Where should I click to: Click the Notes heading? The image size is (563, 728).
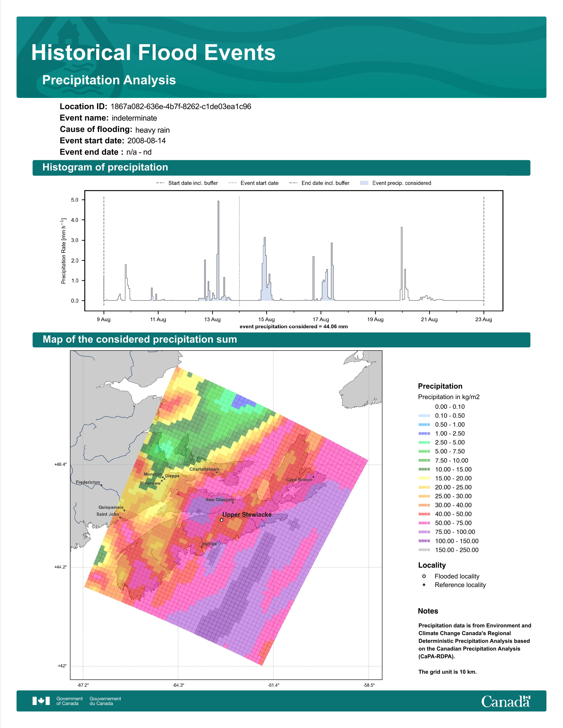[428, 611]
